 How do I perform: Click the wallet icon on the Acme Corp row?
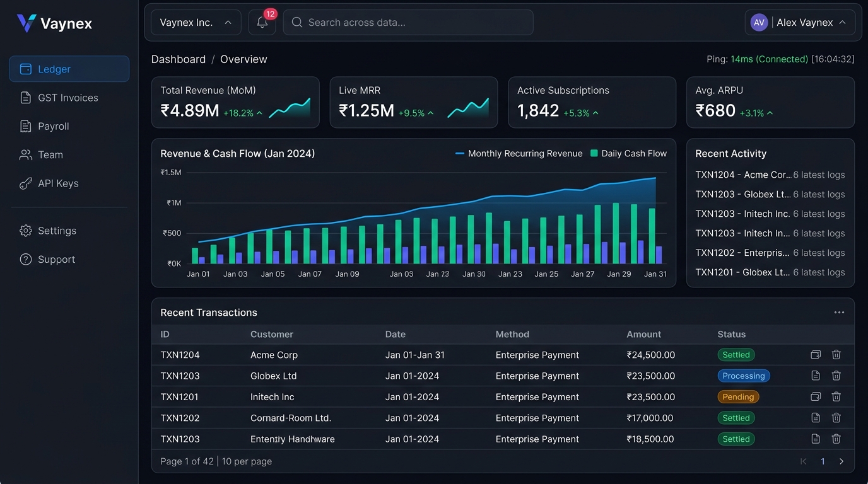816,355
